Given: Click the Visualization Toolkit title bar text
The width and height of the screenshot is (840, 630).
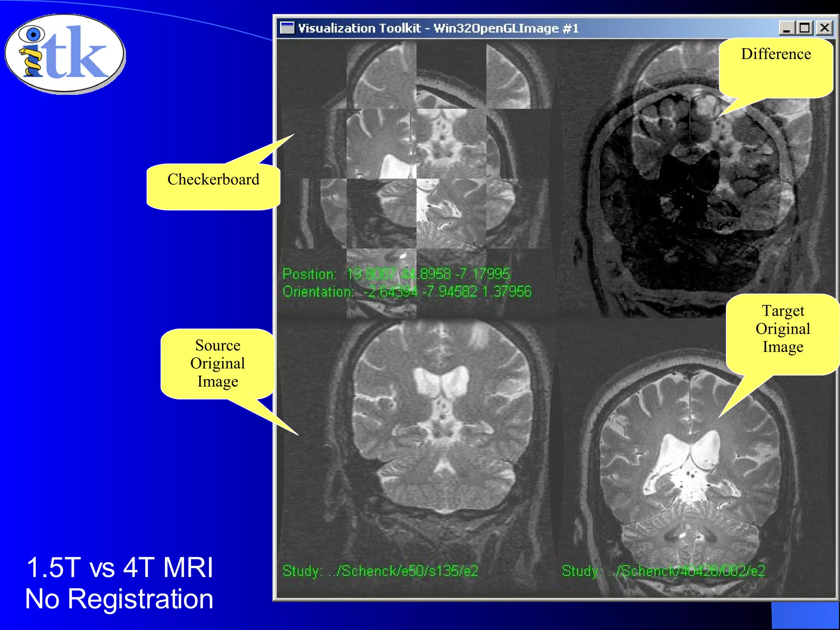Looking at the screenshot, I should (438, 28).
